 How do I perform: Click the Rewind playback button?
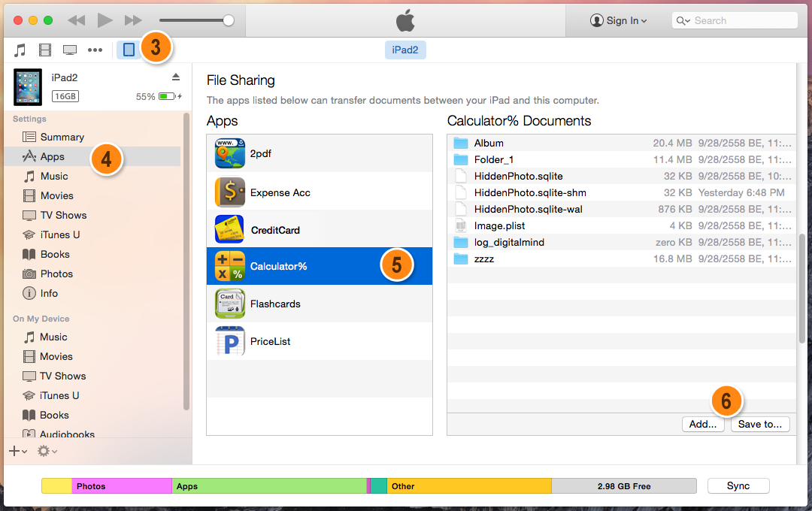[x=76, y=20]
